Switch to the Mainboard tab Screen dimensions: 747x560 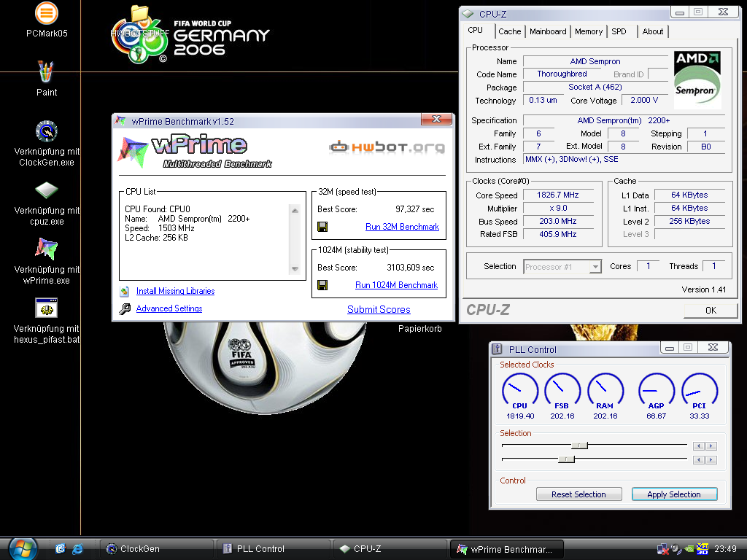pos(548,31)
